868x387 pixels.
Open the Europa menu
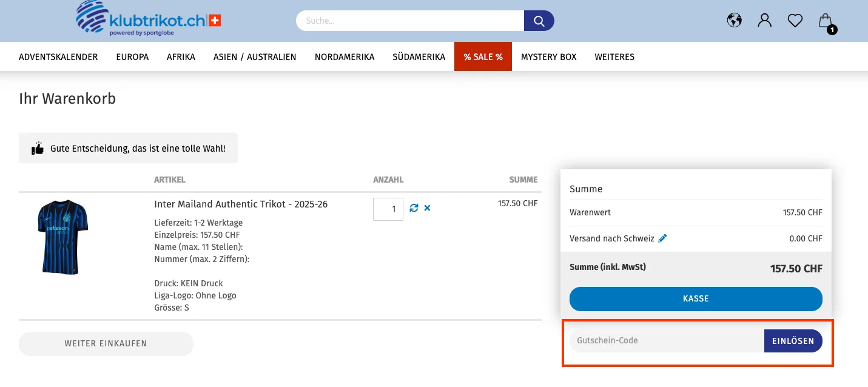[x=132, y=57]
